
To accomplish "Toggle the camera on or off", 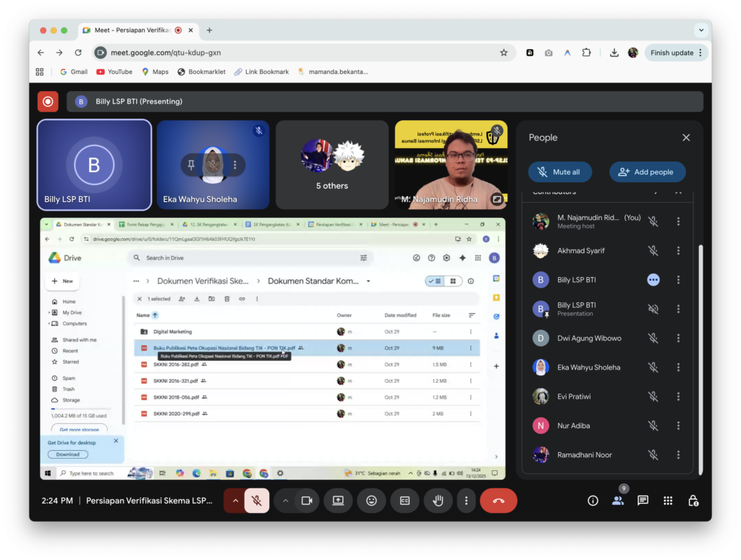I will pos(307,501).
